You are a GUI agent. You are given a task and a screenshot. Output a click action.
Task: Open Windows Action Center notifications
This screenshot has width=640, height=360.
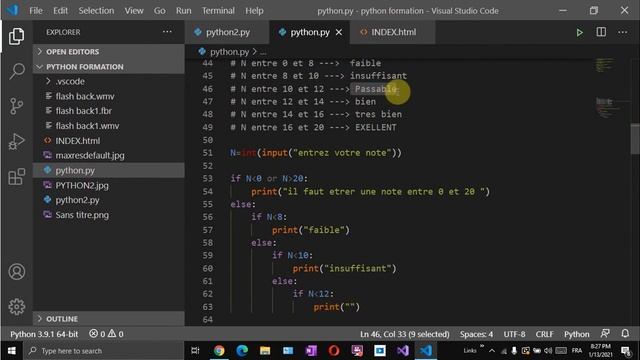pyautogui.click(x=626, y=351)
